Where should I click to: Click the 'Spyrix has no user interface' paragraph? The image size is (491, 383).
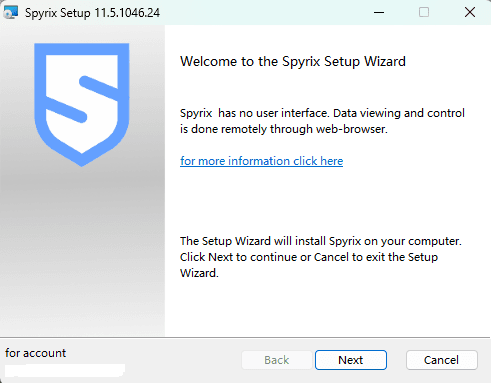pos(322,121)
